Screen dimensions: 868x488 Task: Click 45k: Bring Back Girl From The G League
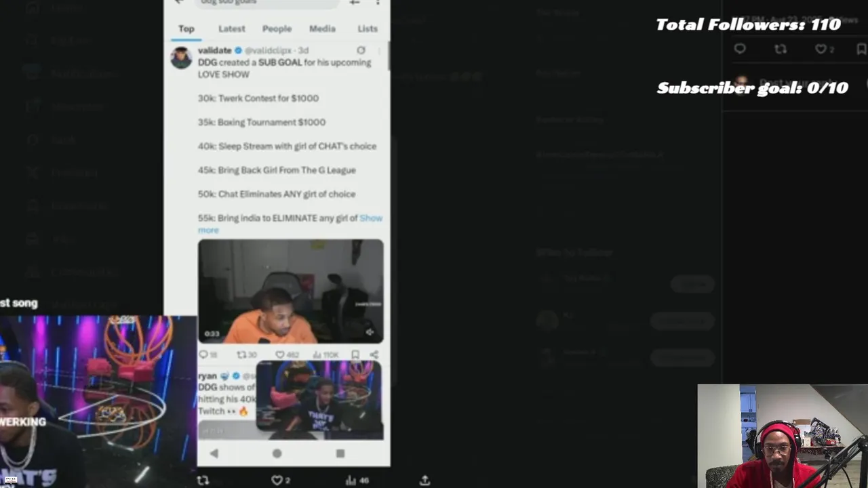277,170
